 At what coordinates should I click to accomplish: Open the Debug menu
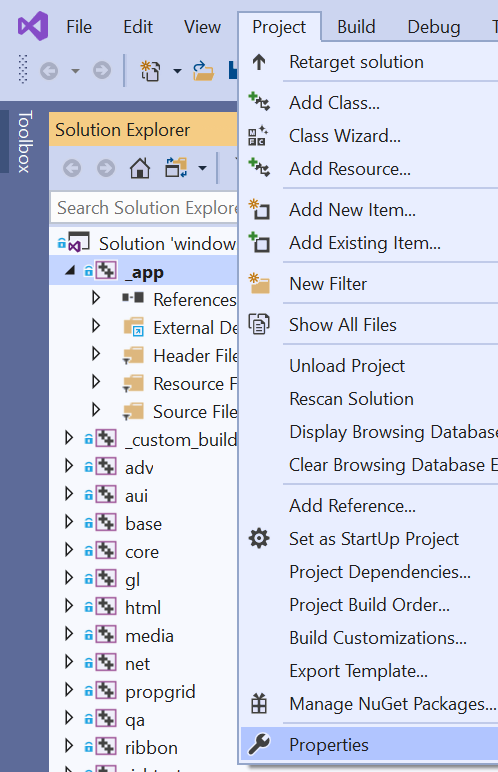click(433, 27)
